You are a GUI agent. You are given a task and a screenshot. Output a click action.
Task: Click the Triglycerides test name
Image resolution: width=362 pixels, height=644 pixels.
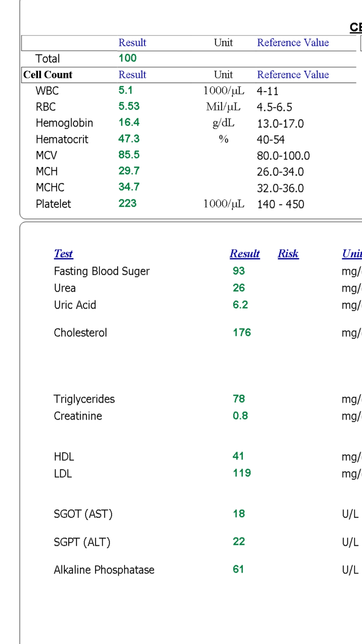tap(84, 399)
